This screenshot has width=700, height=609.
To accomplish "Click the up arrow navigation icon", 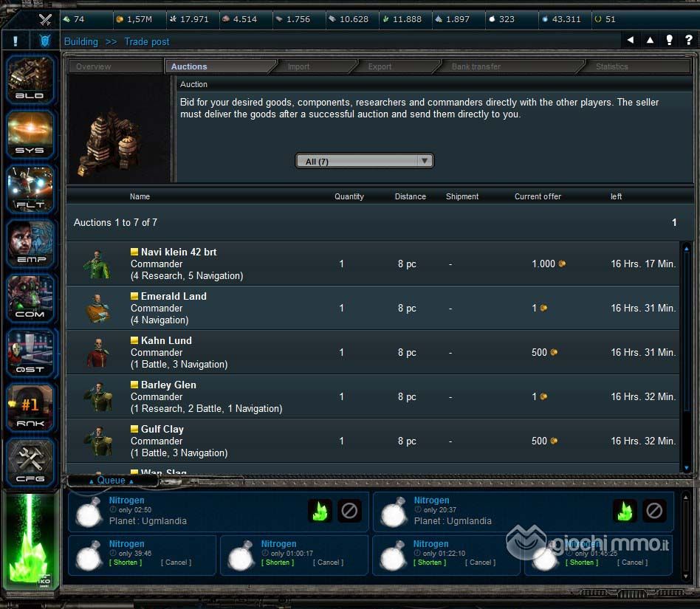I will coord(650,40).
